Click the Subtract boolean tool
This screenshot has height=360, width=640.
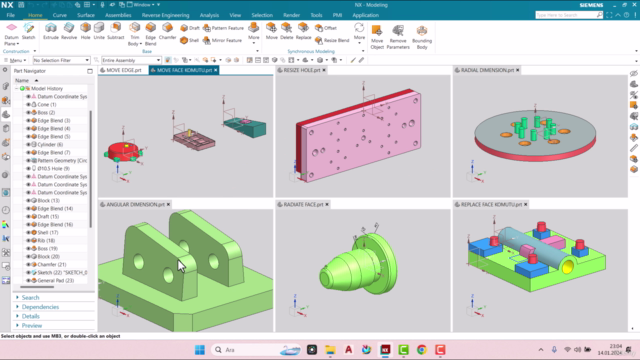(116, 31)
